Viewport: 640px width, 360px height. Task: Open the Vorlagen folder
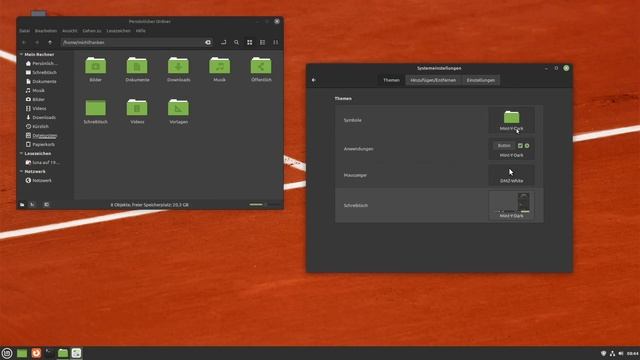[x=178, y=111]
